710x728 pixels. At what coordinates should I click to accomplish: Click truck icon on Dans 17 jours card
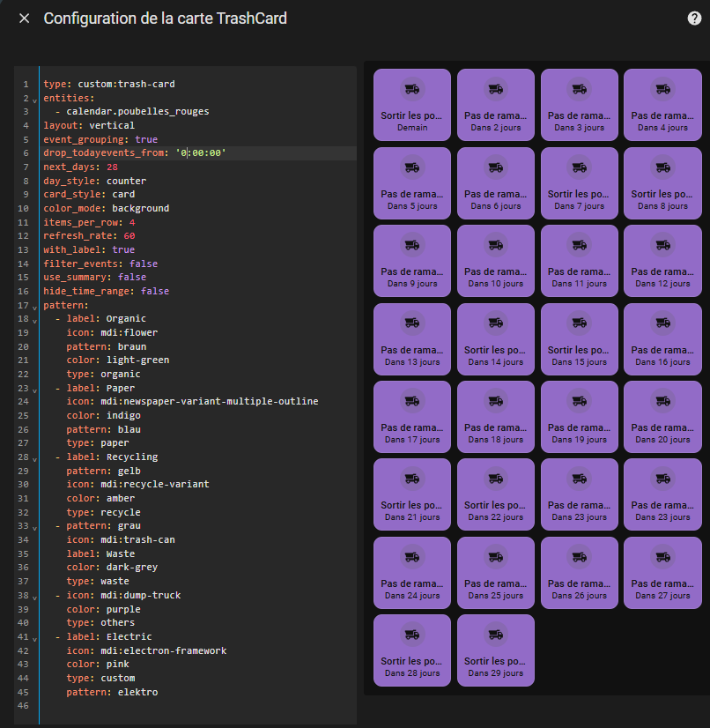(412, 401)
